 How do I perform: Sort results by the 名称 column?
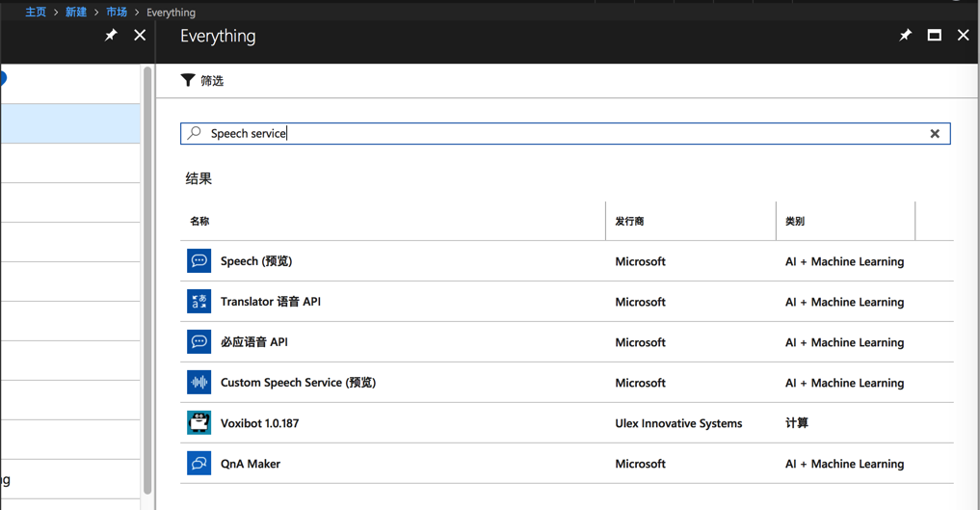point(199,222)
